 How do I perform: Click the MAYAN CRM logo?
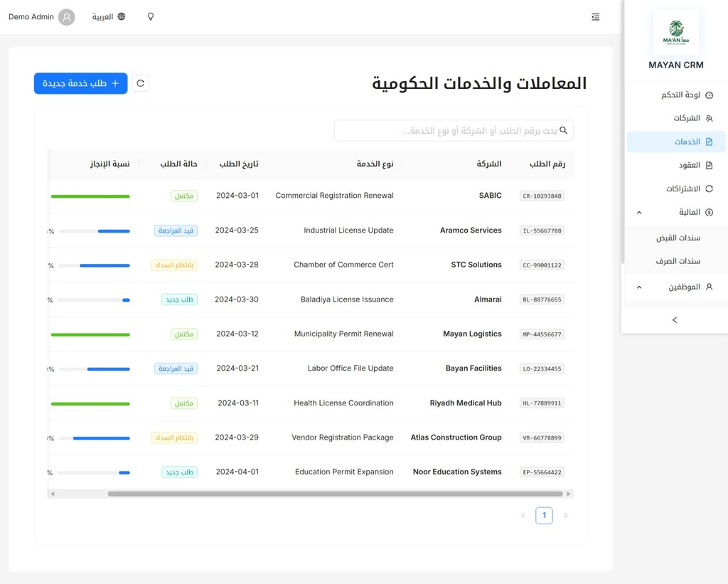pyautogui.click(x=675, y=33)
